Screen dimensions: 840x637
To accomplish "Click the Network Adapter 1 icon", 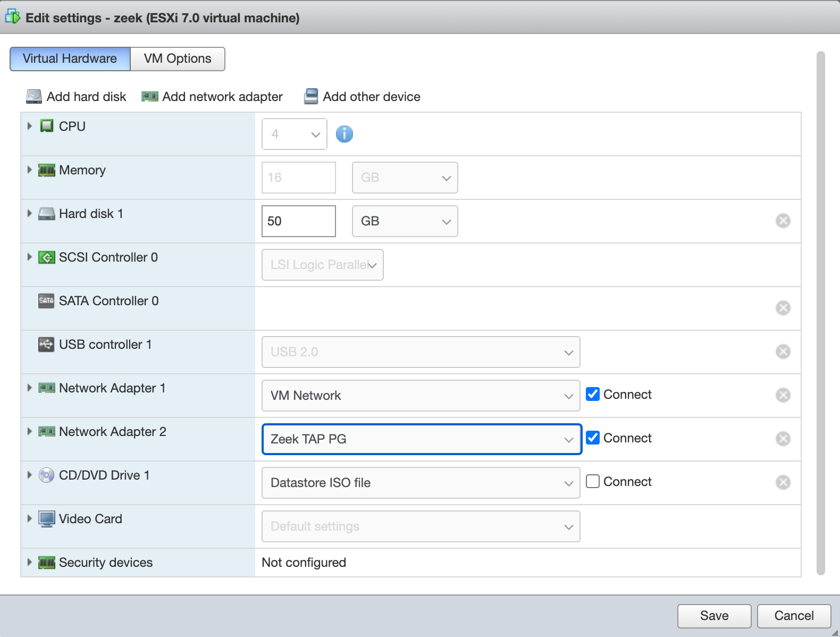I will pyautogui.click(x=47, y=388).
